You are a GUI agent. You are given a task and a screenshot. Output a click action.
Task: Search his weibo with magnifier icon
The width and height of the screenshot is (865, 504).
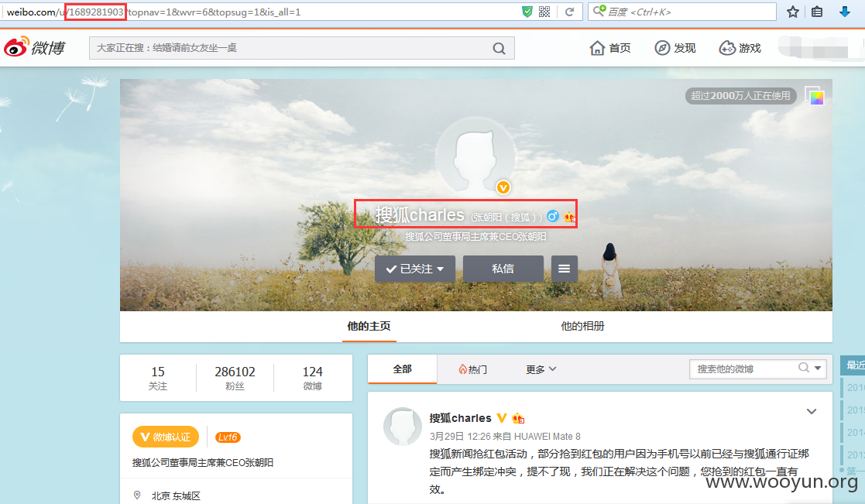804,368
